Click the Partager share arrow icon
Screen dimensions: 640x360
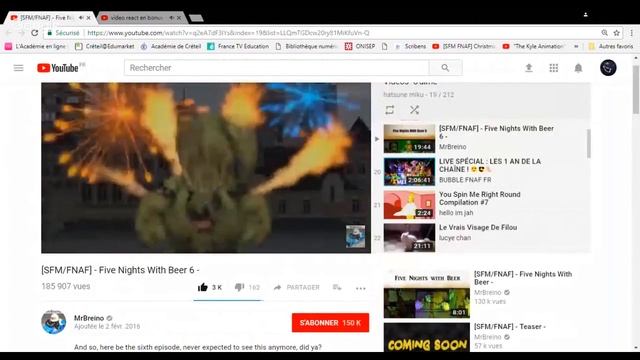point(278,287)
